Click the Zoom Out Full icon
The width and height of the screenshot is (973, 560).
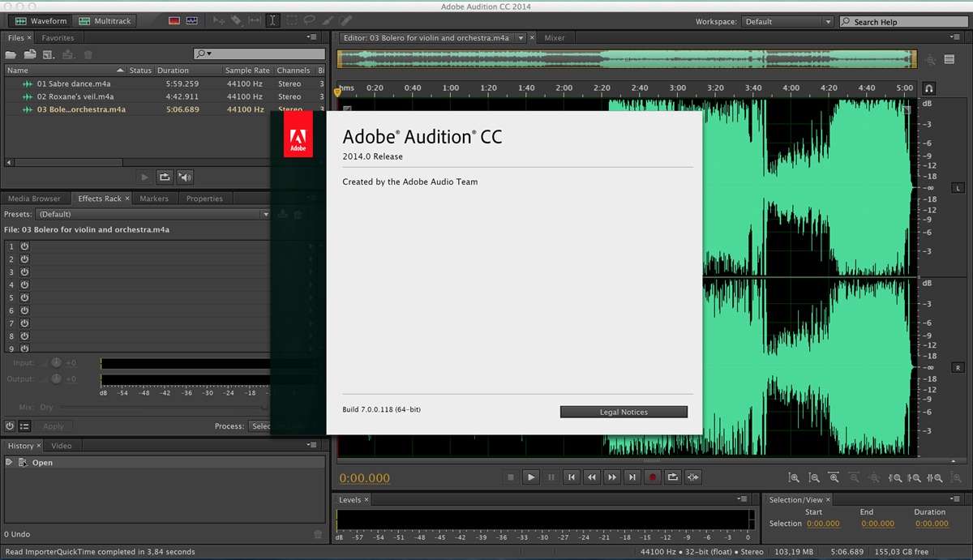[x=873, y=478]
